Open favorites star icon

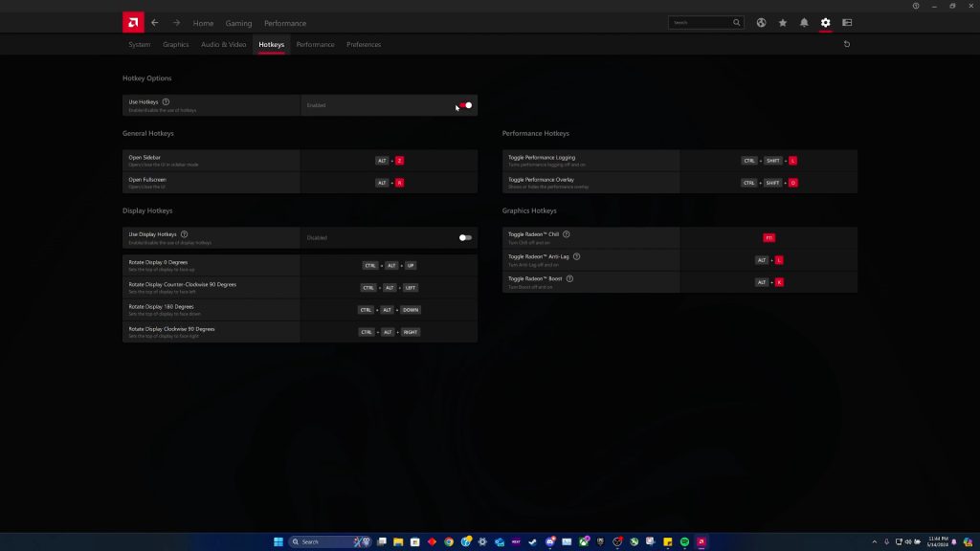click(x=783, y=23)
